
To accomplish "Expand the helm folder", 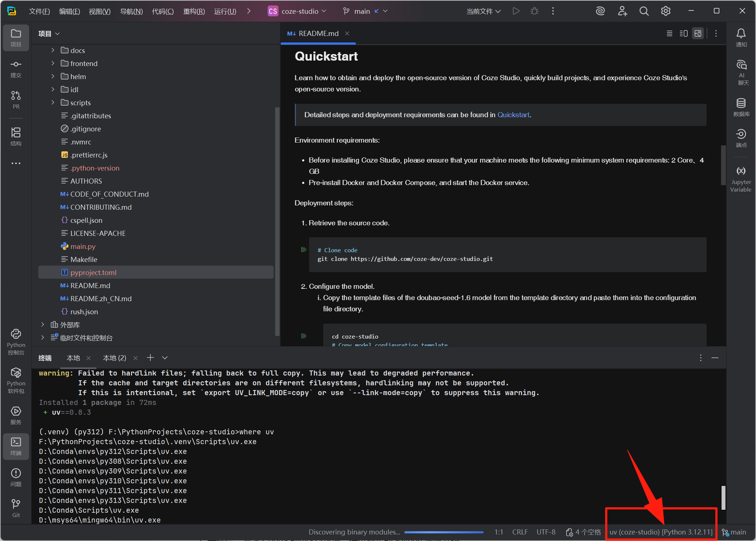I will pyautogui.click(x=53, y=76).
